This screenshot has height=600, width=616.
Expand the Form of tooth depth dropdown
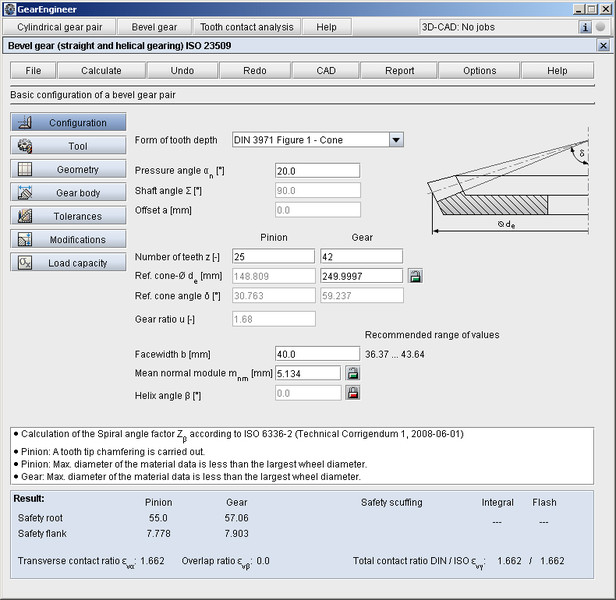pos(396,140)
